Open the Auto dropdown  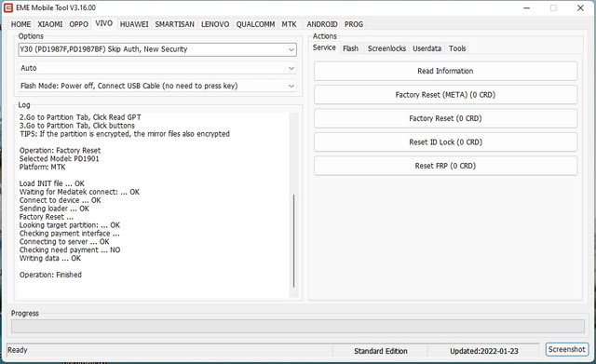[157, 68]
